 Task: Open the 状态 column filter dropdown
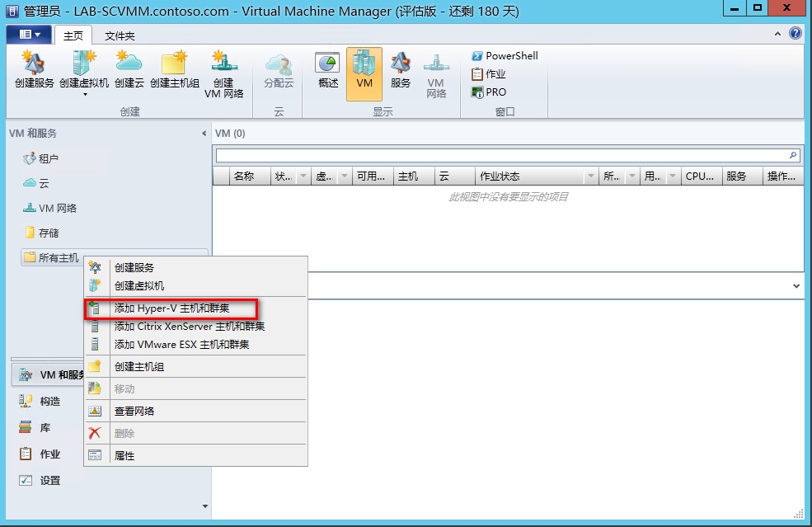pyautogui.click(x=303, y=176)
